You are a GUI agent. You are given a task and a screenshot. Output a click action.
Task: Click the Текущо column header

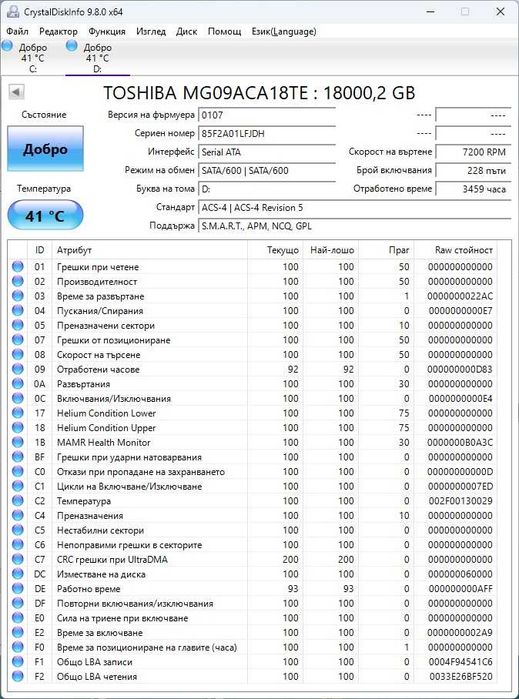click(275, 250)
